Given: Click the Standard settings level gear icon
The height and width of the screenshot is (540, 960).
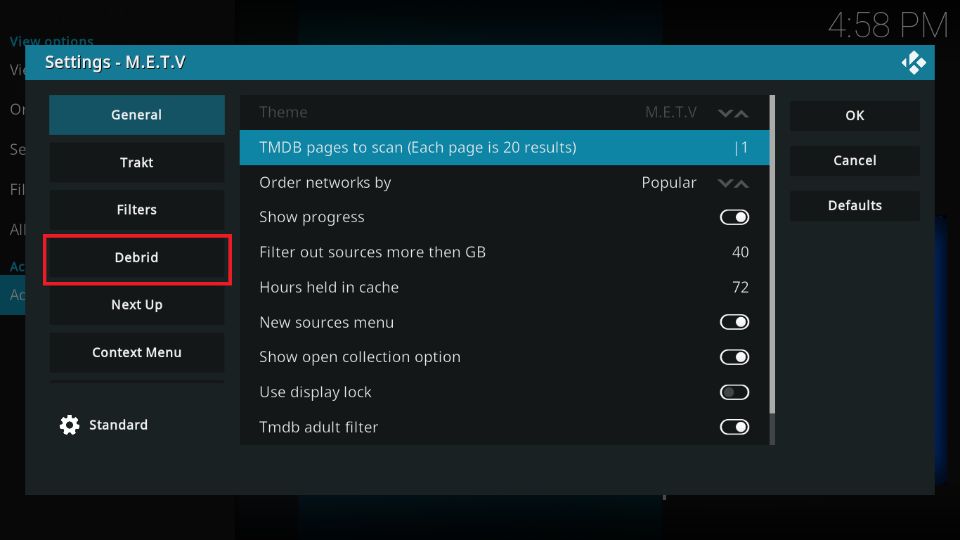Looking at the screenshot, I should coord(69,425).
